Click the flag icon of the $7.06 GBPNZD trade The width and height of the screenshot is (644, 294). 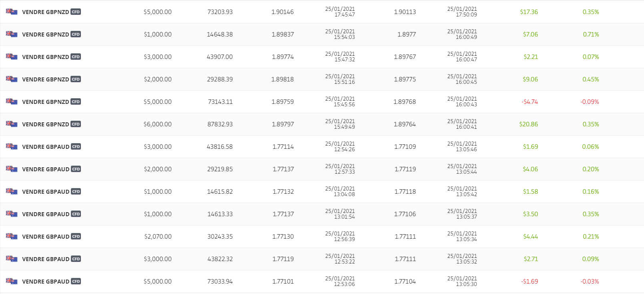[12, 34]
